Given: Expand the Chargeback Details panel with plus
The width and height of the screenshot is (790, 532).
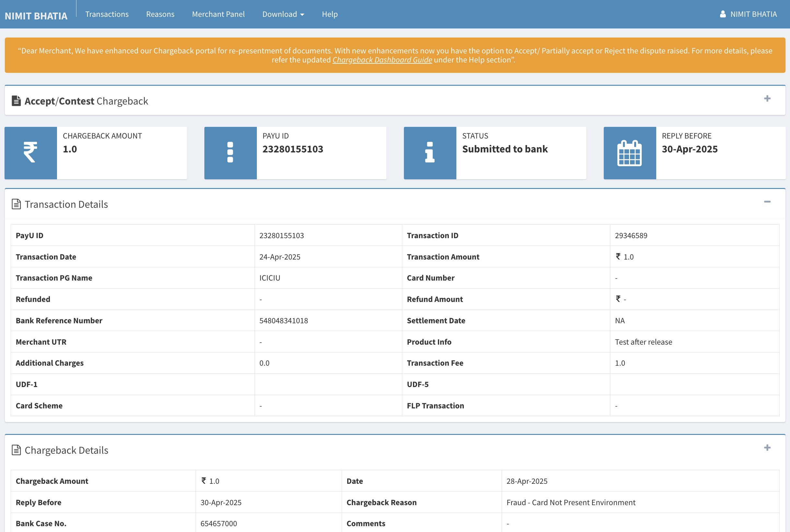Looking at the screenshot, I should (767, 448).
